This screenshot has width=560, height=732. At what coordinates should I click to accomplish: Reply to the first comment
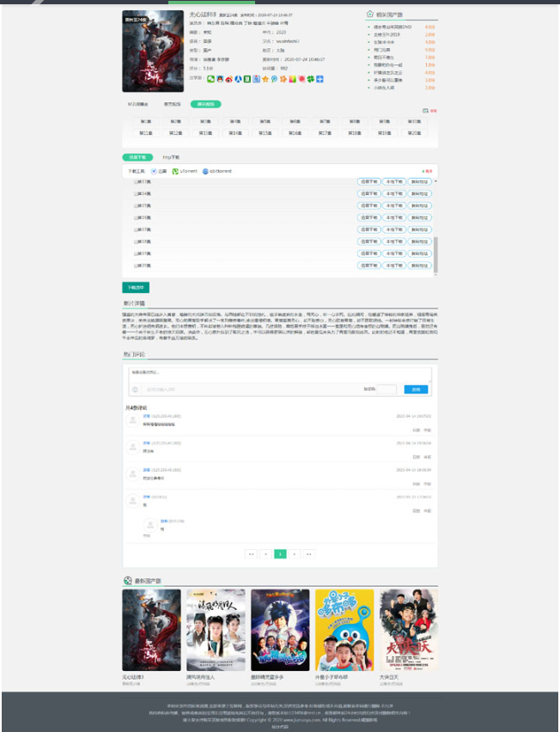417,430
